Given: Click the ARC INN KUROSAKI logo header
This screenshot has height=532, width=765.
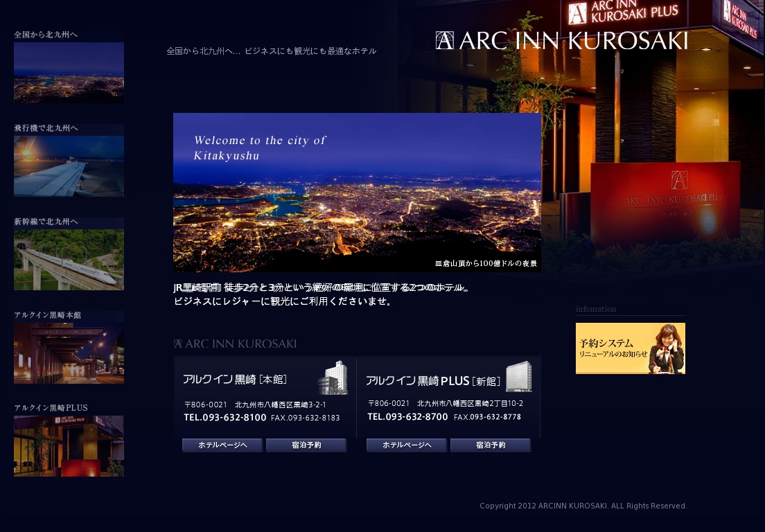Looking at the screenshot, I should pyautogui.click(x=561, y=40).
